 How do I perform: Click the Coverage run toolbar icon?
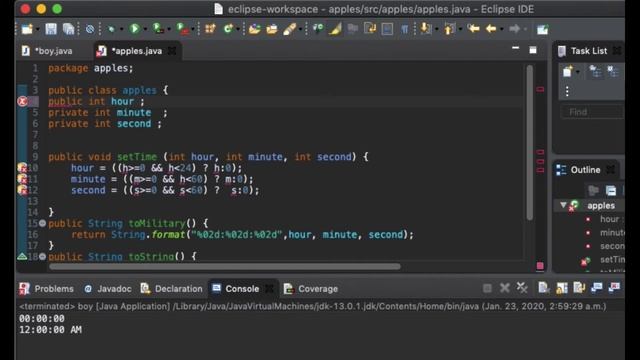coord(158,29)
